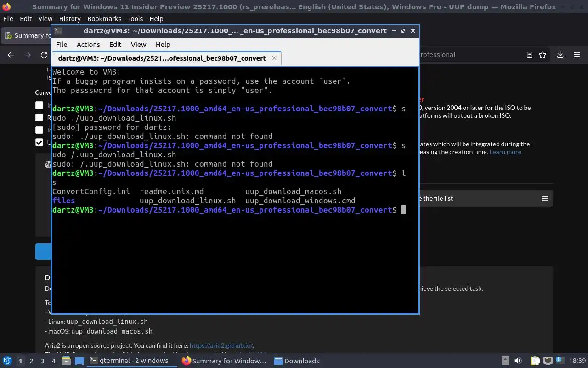Open the network status tray icon

point(548,361)
